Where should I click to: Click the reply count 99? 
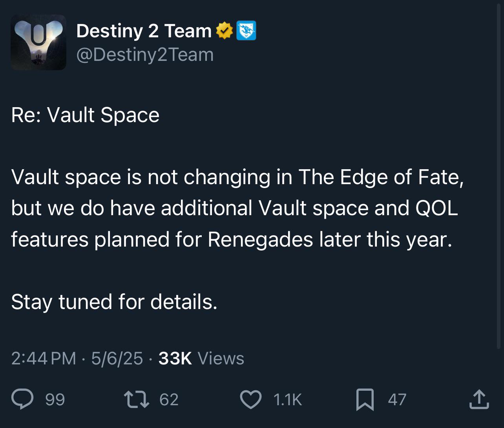55,399
